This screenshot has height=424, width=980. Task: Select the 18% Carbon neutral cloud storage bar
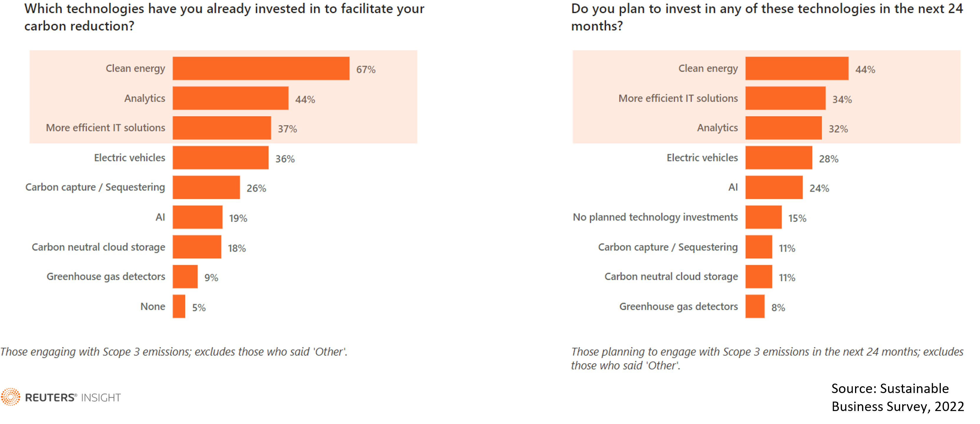click(197, 247)
